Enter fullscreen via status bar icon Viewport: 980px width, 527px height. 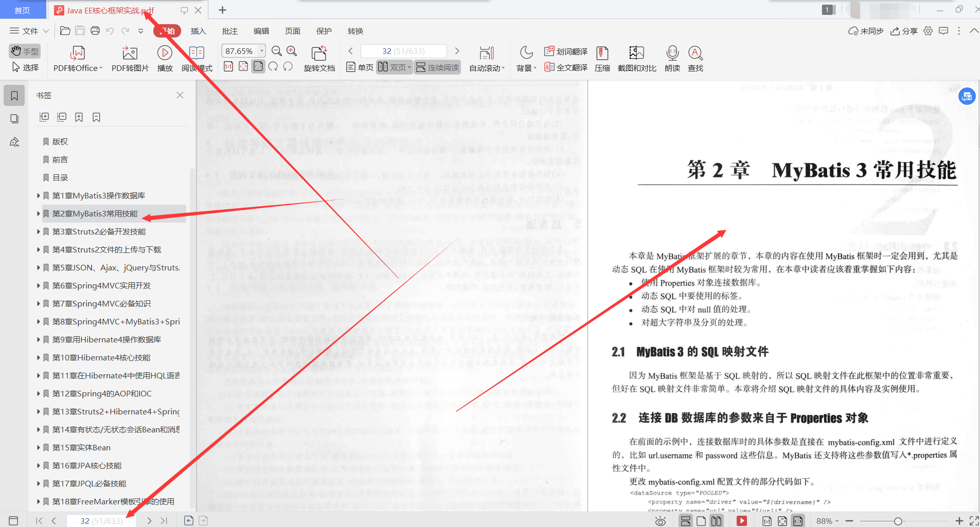tap(974, 521)
